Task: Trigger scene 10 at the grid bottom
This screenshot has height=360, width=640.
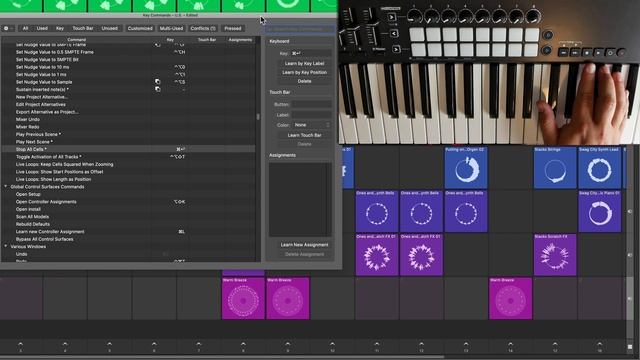Action: pos(332,347)
